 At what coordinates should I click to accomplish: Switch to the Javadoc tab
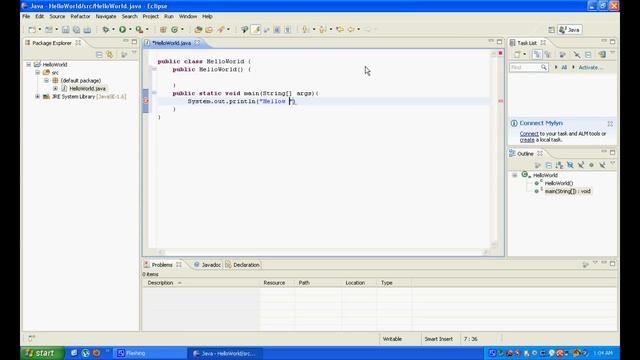point(207,265)
